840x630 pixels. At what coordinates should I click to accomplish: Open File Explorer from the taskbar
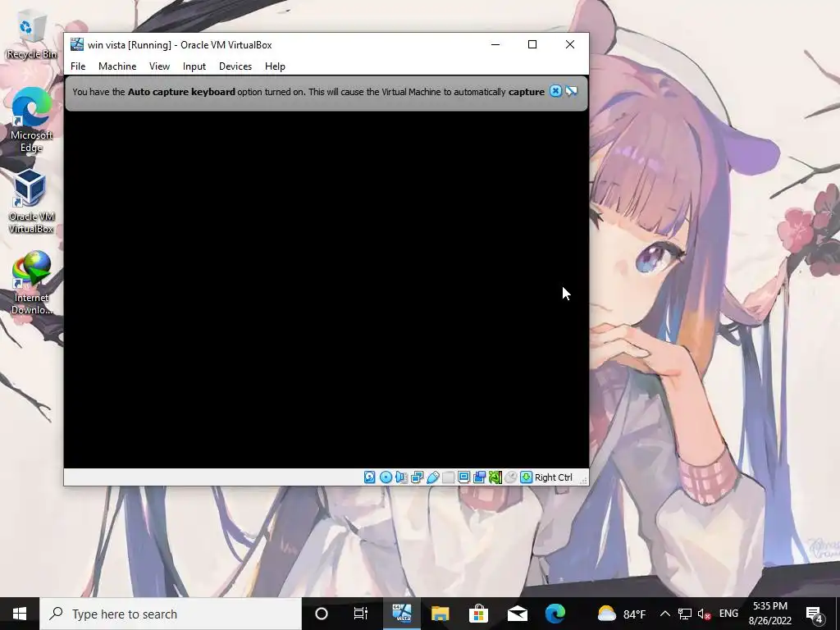click(x=440, y=614)
